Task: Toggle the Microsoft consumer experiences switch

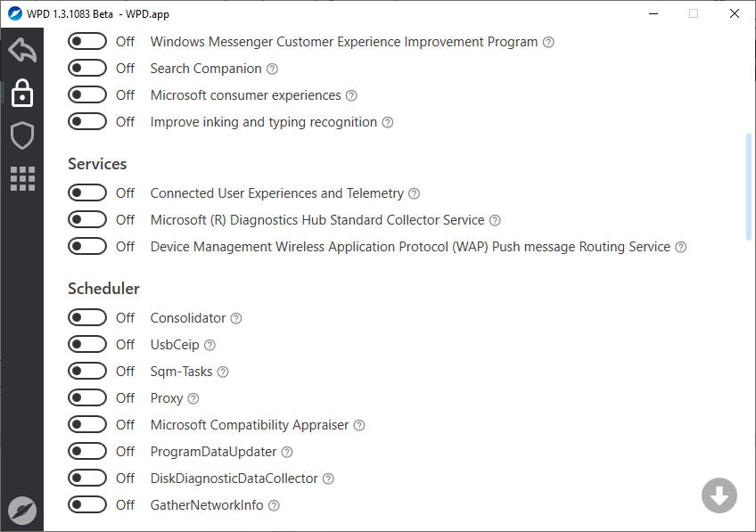Action: click(87, 95)
